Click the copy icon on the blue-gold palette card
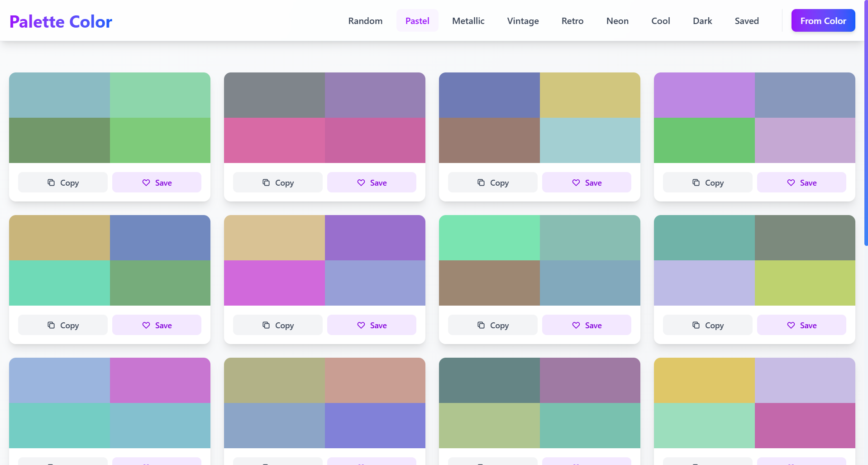The width and height of the screenshot is (868, 465). point(481,182)
